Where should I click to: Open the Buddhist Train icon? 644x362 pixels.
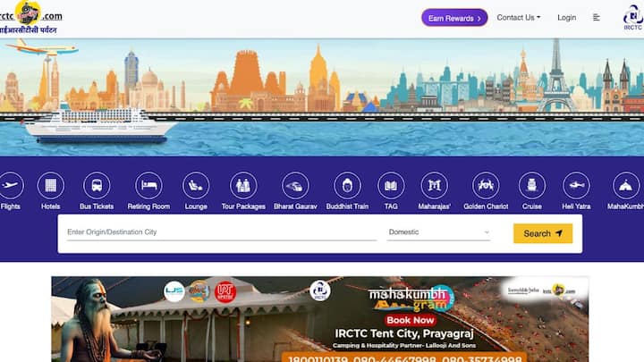[x=347, y=186]
